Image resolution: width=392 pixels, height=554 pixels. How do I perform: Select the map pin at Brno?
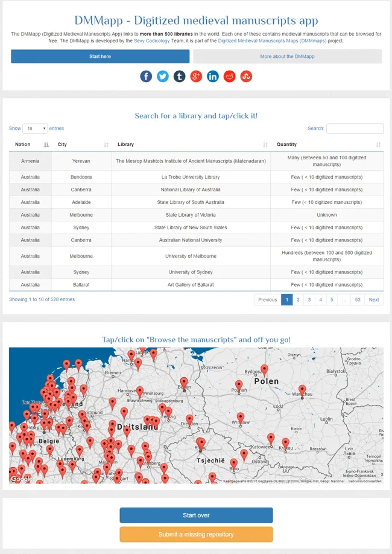pyautogui.click(x=233, y=464)
